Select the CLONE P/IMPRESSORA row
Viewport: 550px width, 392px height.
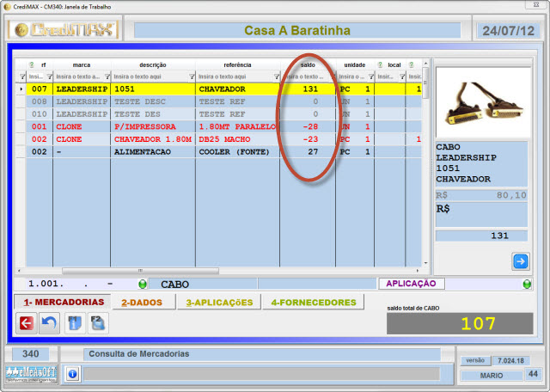click(x=155, y=126)
